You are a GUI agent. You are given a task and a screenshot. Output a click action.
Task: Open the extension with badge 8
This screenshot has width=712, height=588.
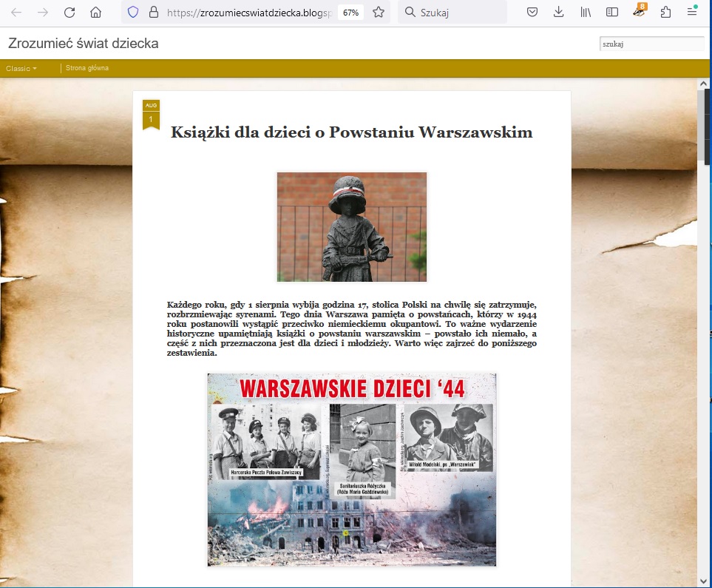[x=640, y=11]
